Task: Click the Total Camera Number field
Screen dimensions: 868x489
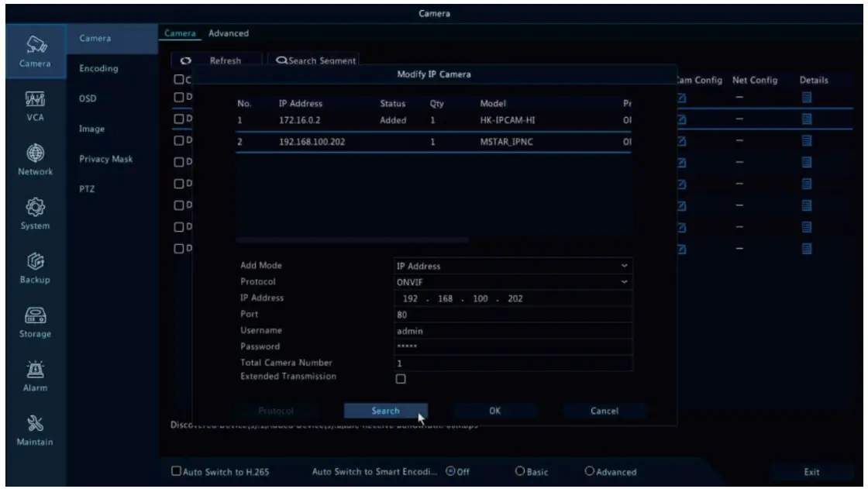Action: coord(512,363)
